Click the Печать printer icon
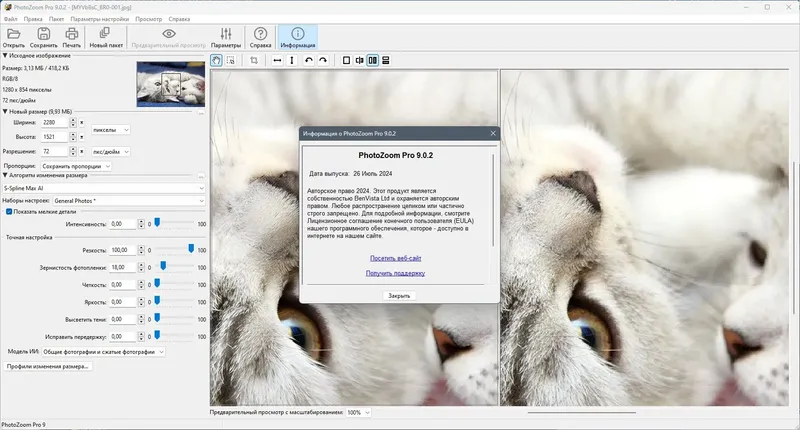800x430 pixels. click(71, 38)
